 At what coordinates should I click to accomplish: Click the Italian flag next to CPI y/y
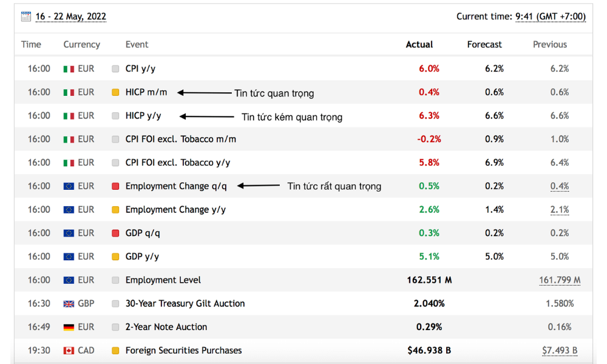[x=69, y=69]
